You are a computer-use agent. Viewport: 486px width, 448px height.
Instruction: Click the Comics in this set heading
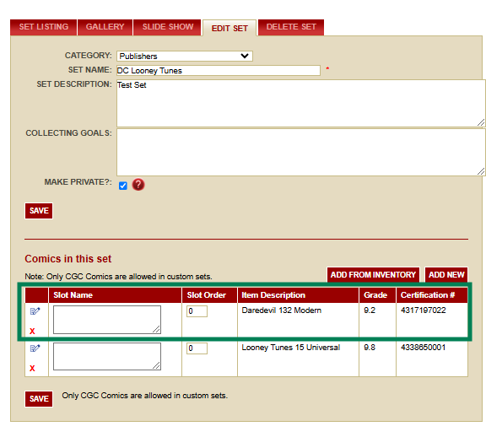[x=68, y=259]
